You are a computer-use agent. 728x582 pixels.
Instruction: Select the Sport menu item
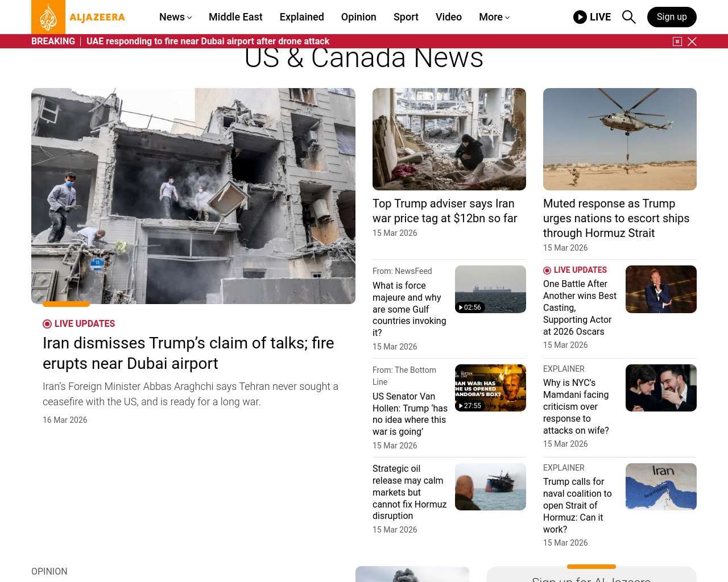tap(406, 17)
